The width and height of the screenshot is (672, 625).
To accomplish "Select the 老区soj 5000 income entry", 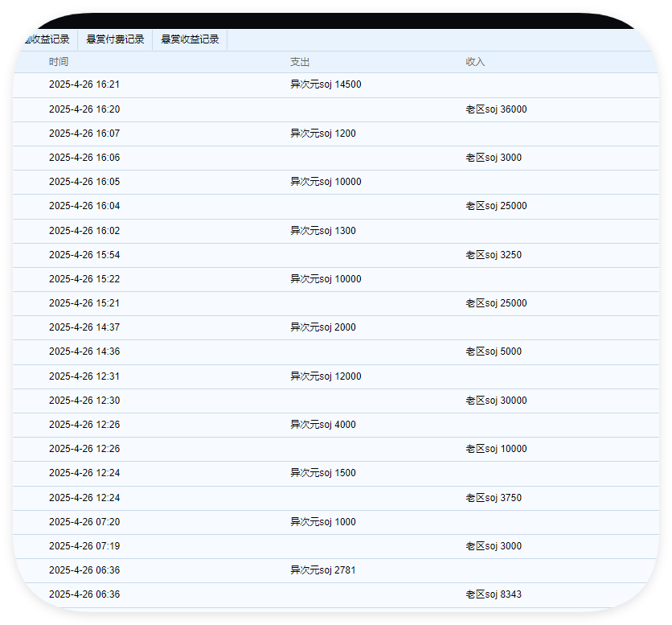I will click(x=494, y=352).
